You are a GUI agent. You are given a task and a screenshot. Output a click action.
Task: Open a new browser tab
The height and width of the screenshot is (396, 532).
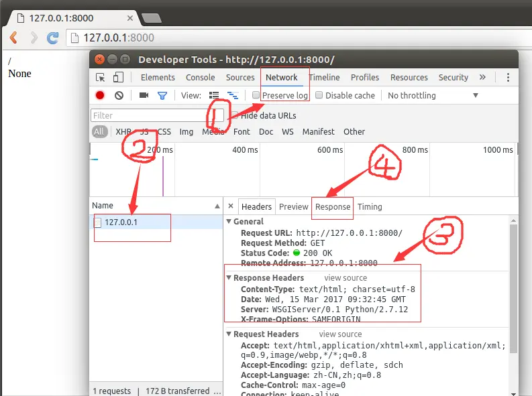tap(152, 18)
